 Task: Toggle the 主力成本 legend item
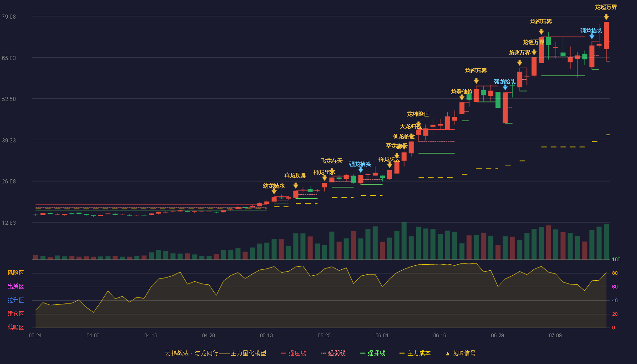[415, 353]
